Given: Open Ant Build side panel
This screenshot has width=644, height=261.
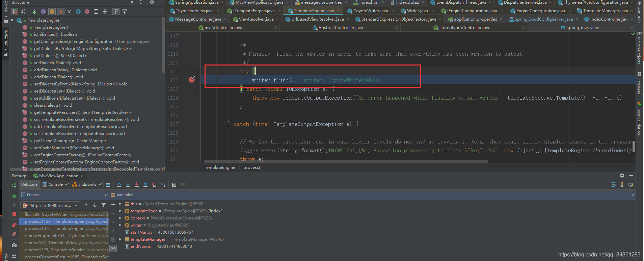Looking at the screenshot, I should tap(639, 13).
